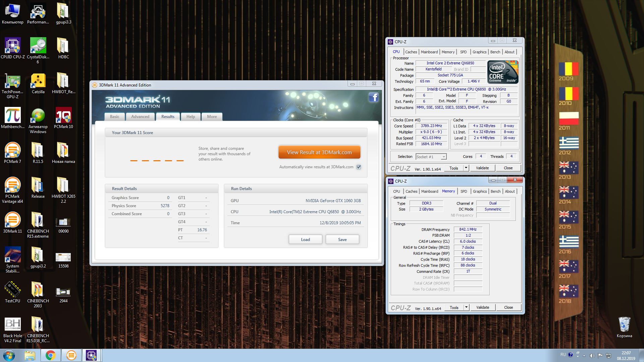Launch TechPowerUp GPU-Z shortcut

[12, 85]
